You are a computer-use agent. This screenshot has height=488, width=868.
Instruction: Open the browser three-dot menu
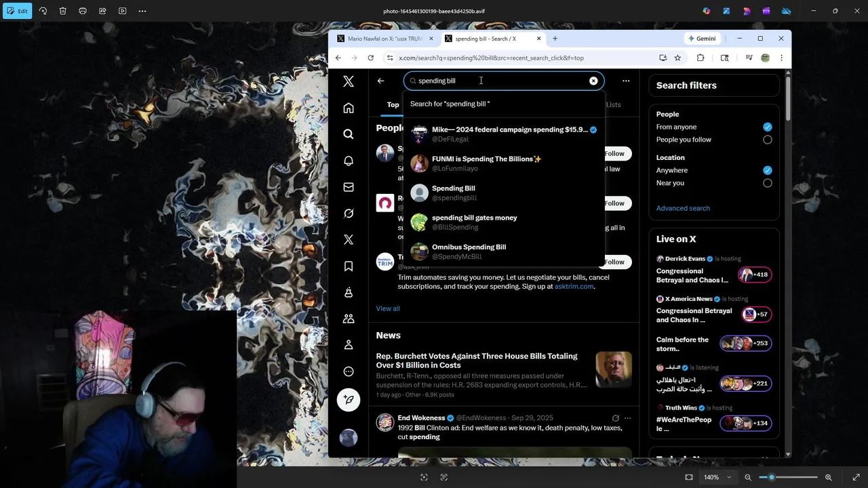point(781,58)
